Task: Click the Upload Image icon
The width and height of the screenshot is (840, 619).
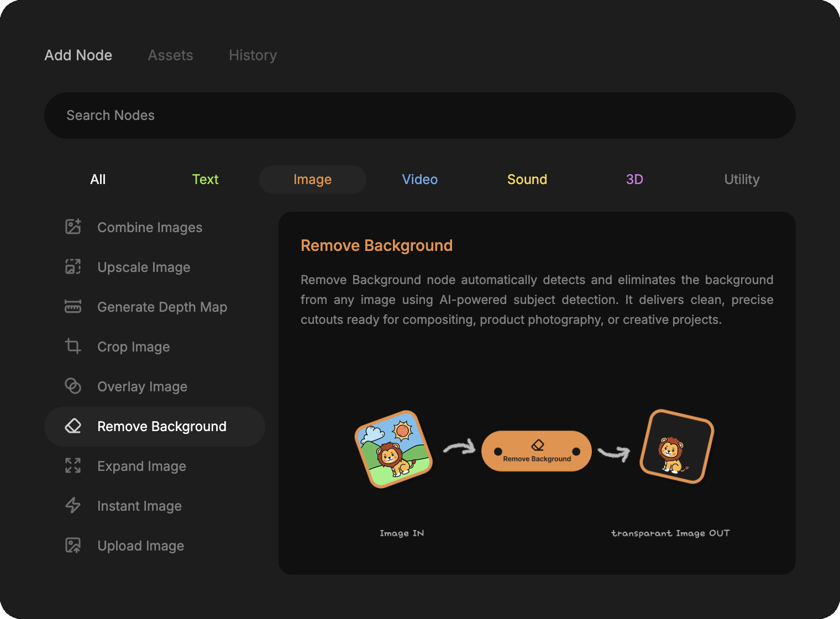Action: click(x=73, y=545)
